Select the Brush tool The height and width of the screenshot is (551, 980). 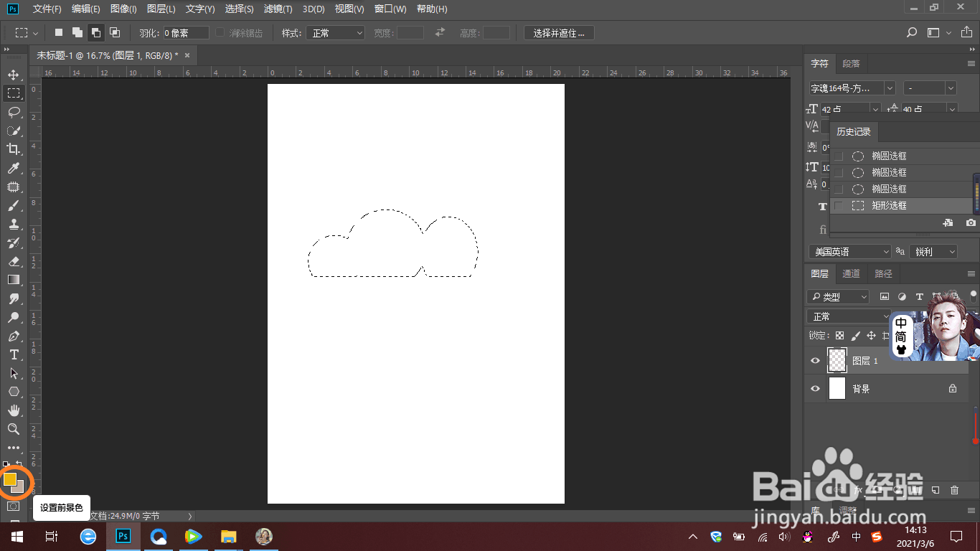click(x=14, y=205)
